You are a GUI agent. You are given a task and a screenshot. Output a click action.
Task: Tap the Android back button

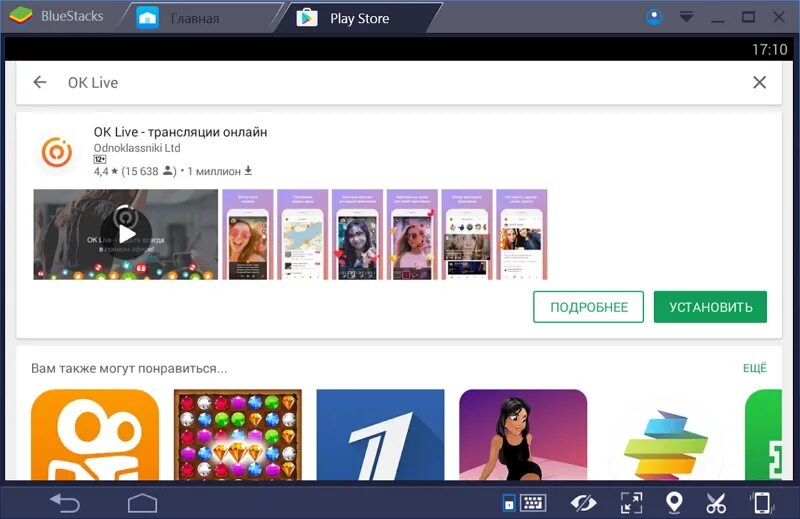pyautogui.click(x=65, y=503)
